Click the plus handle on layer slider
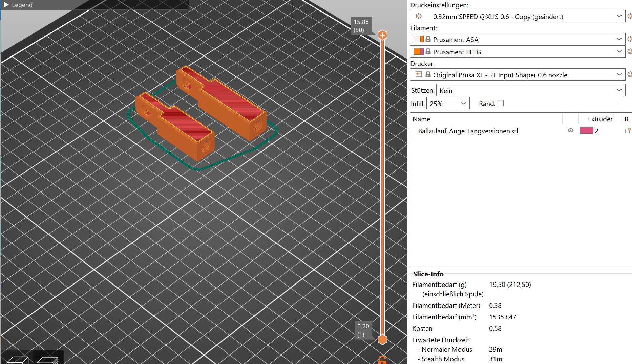 (x=382, y=35)
